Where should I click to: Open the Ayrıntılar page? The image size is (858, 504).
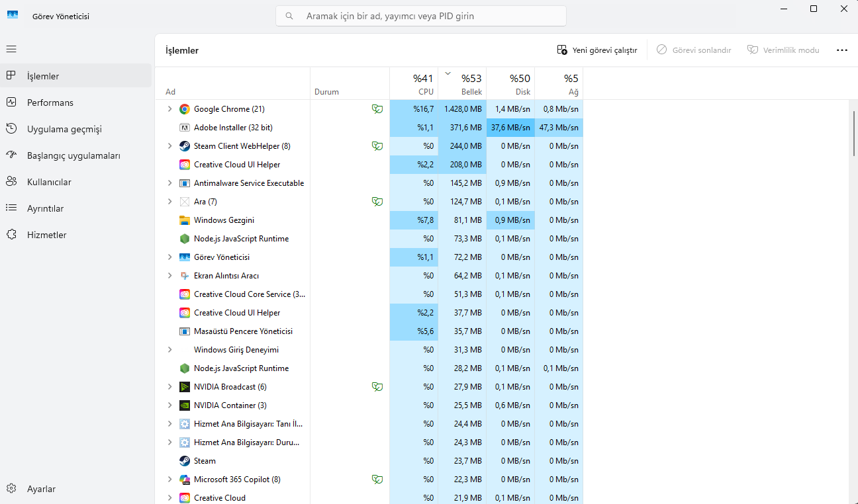(x=77, y=208)
